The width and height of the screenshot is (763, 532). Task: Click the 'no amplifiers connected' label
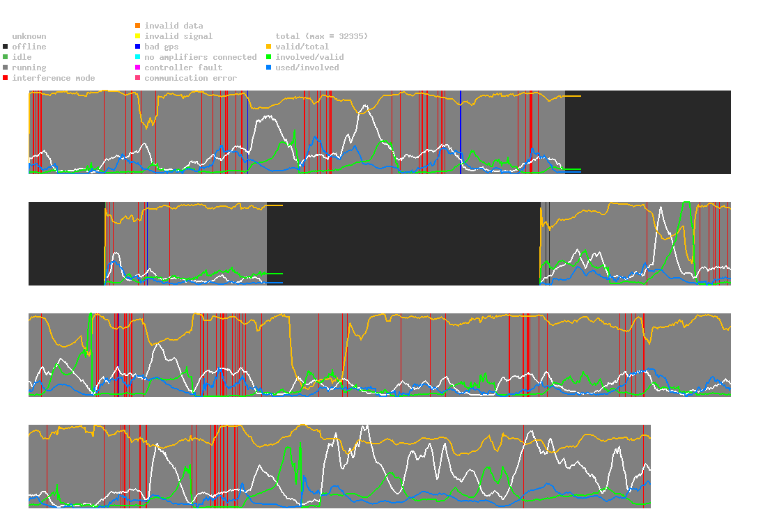pyautogui.click(x=201, y=57)
